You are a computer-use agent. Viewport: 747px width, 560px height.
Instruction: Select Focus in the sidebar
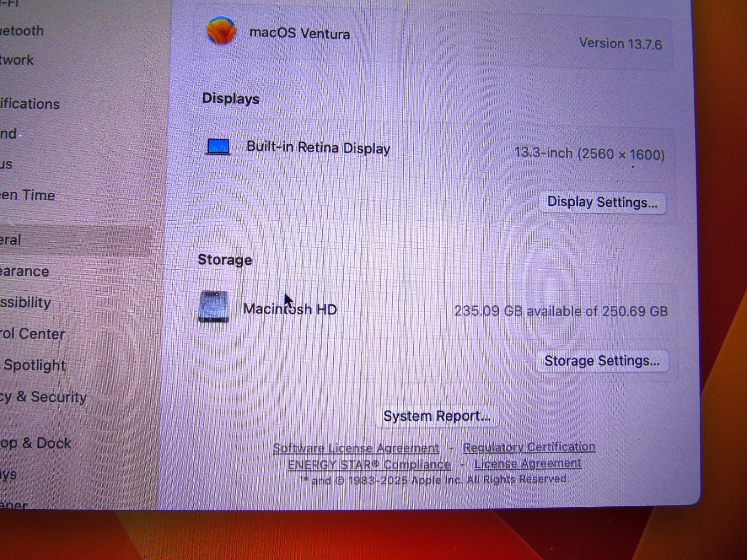click(6, 164)
